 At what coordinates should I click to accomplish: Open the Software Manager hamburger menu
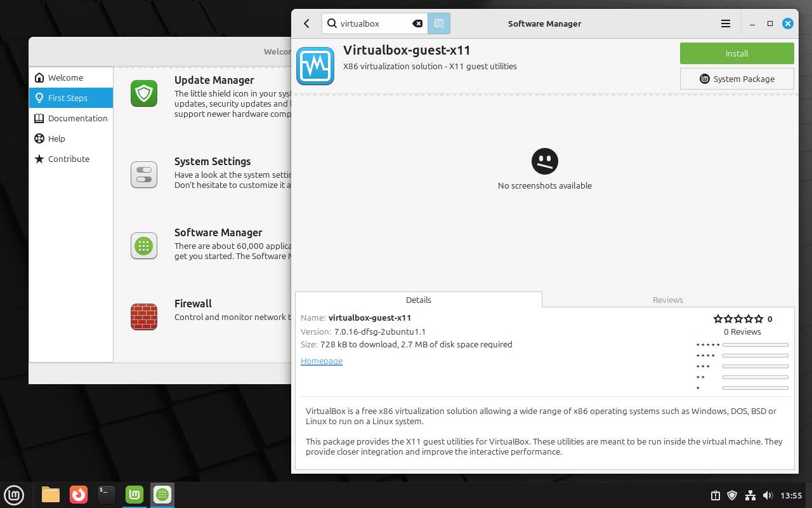click(x=726, y=23)
